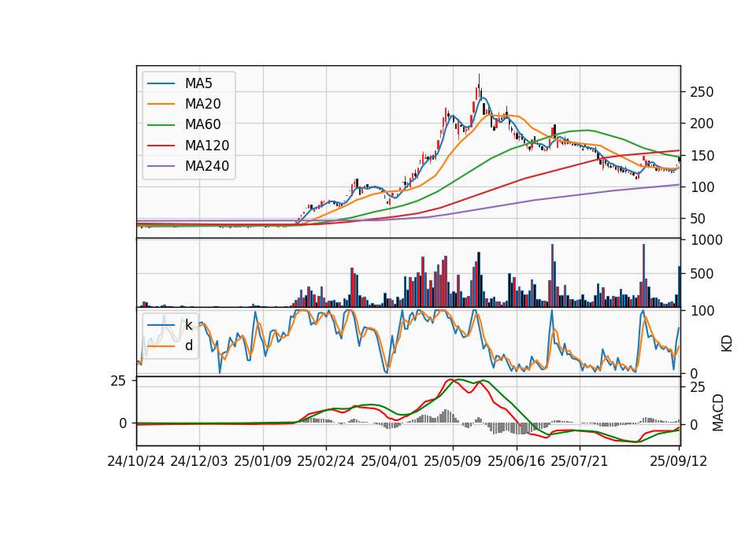
Task: Click the 25/01/09 date axis label
Action: (263, 462)
